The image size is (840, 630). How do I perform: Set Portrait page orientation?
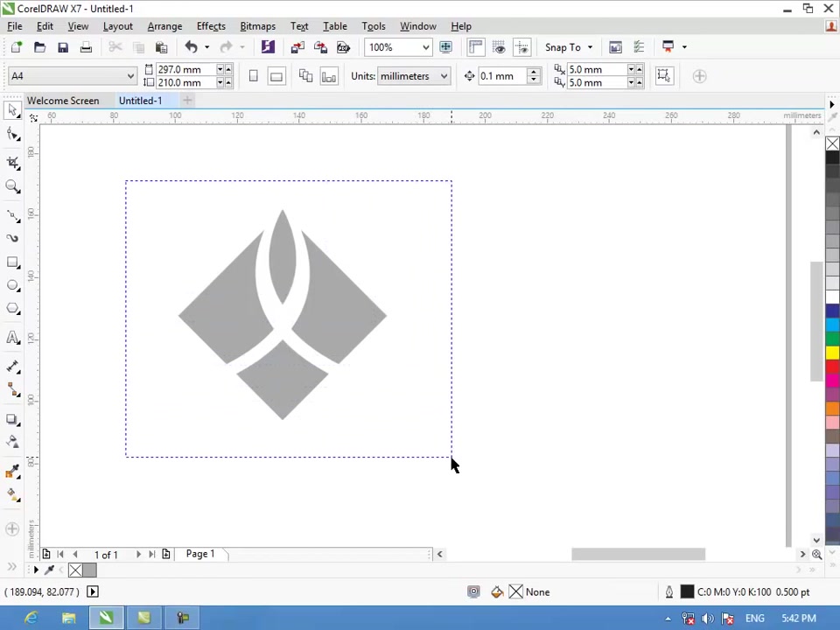point(254,76)
